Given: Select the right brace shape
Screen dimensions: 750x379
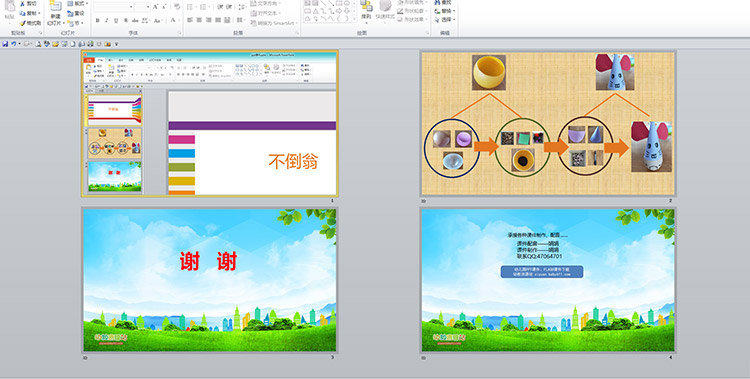Looking at the screenshot, I should click(x=347, y=19).
